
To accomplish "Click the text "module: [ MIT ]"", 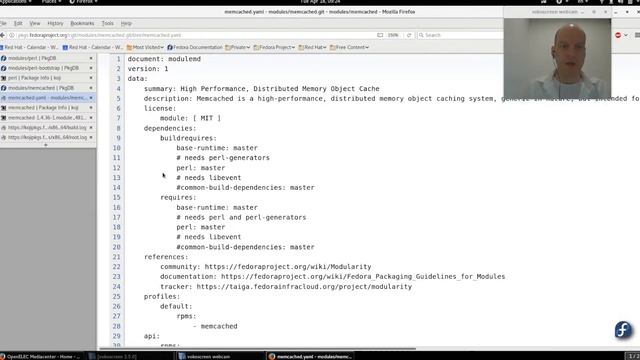I will 190,118.
